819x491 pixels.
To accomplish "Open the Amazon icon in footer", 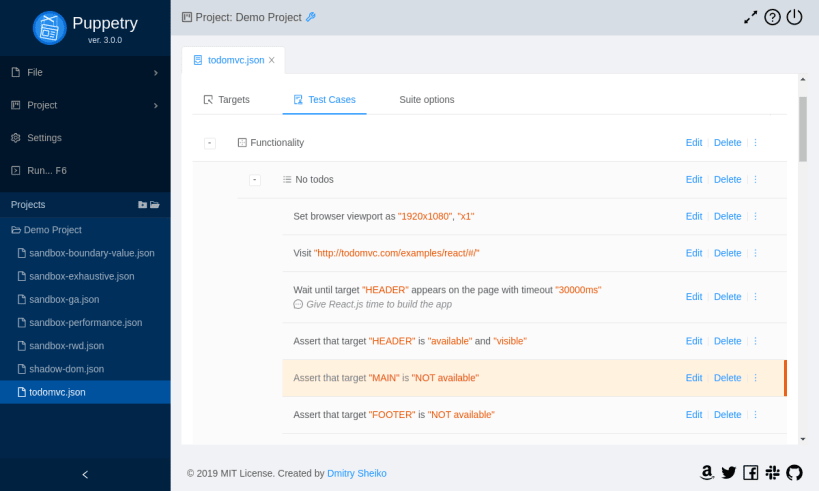I will tap(706, 473).
